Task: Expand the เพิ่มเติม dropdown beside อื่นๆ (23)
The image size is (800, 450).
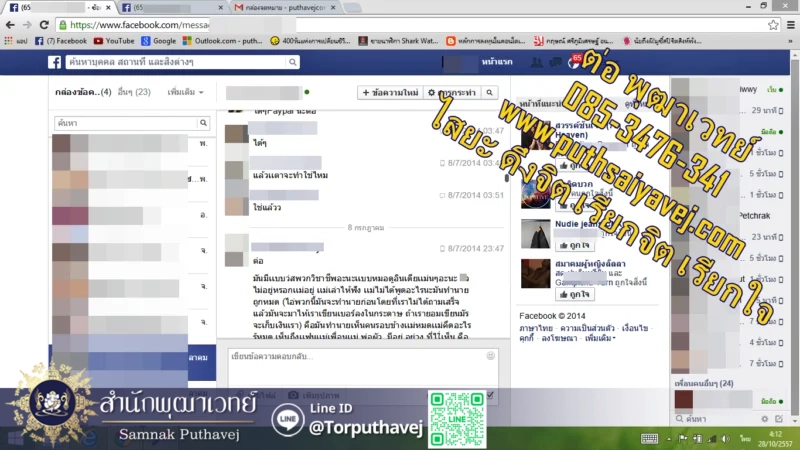Action: point(186,92)
